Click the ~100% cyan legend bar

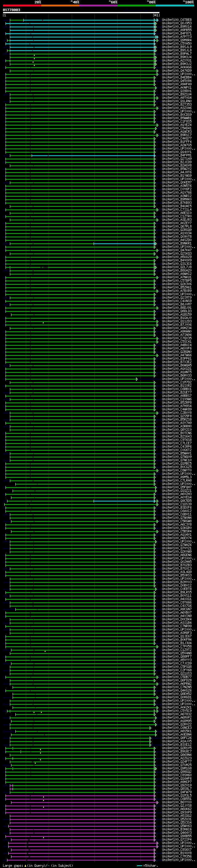(x=175, y=6)
